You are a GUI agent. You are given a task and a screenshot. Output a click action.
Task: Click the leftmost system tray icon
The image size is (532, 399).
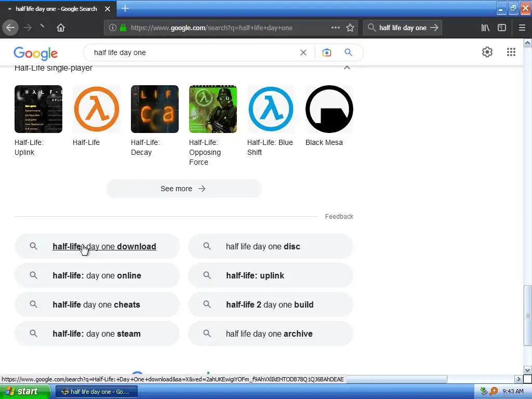[484, 391]
